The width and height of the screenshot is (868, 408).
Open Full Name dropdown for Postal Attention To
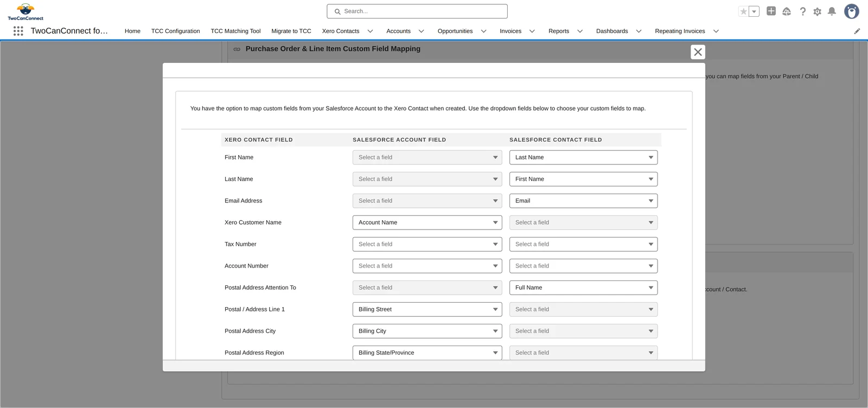pos(583,288)
